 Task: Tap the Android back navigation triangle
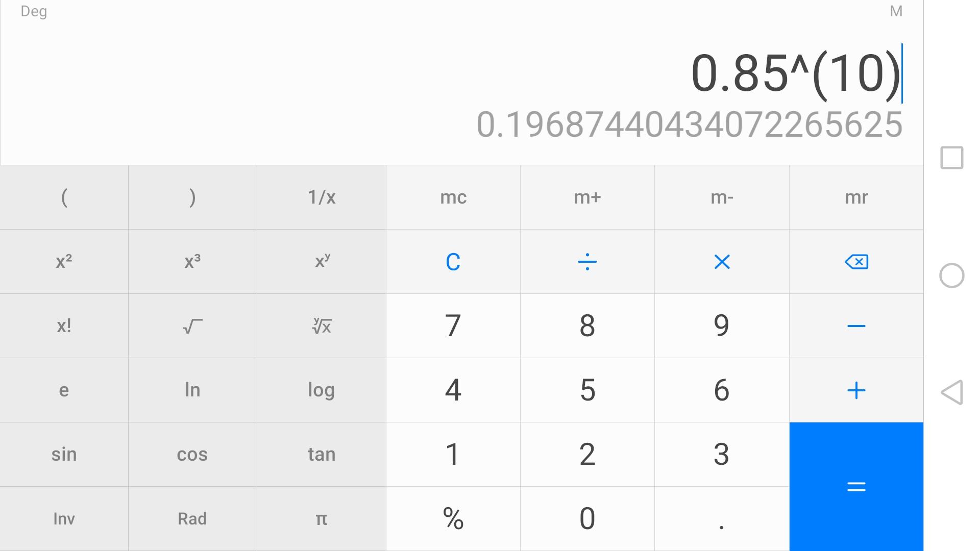pos(951,392)
